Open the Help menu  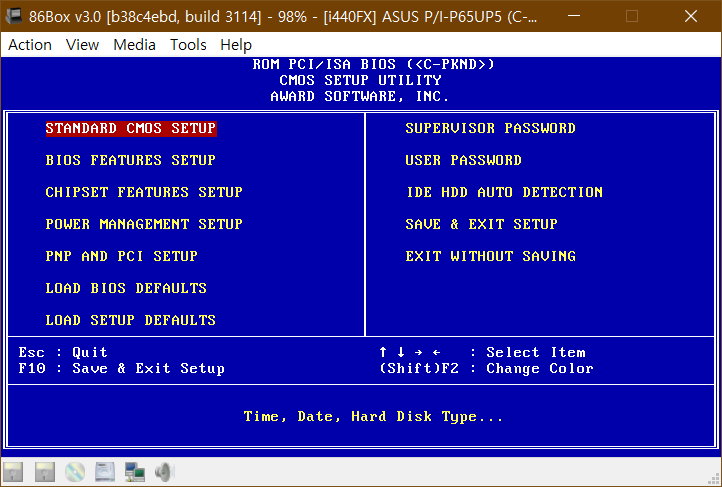(x=236, y=45)
